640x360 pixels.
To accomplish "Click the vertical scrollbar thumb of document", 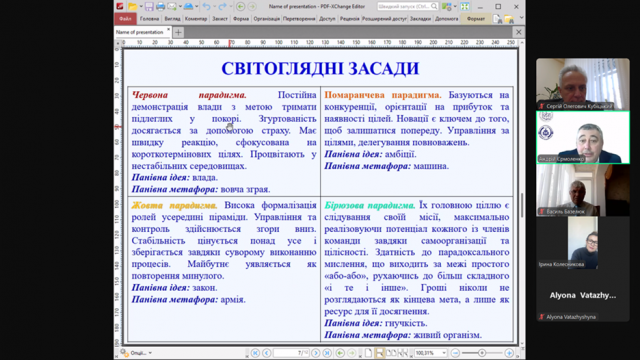I will pyautogui.click(x=522, y=205).
